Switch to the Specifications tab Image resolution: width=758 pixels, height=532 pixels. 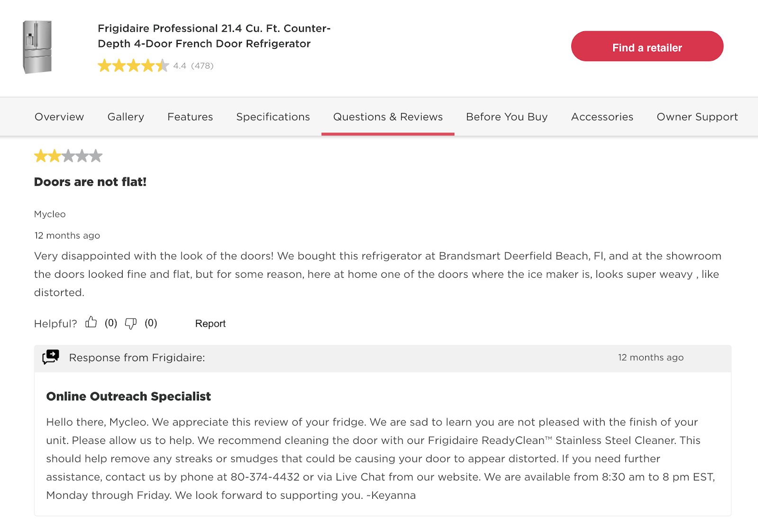pos(273,117)
